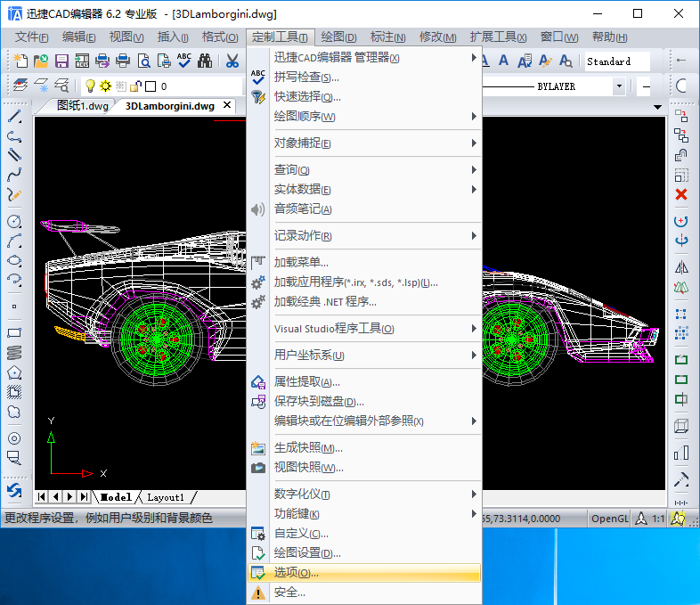Viewport: 700px width, 605px height.
Task: Expand 用户坐标系(U) submenu
Action: pyautogui.click(x=364, y=356)
